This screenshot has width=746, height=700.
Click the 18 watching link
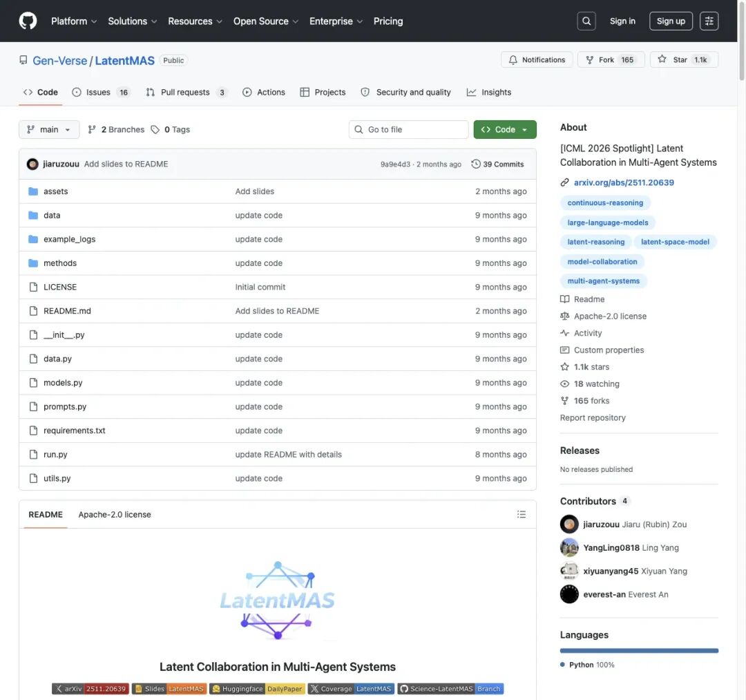click(x=596, y=384)
